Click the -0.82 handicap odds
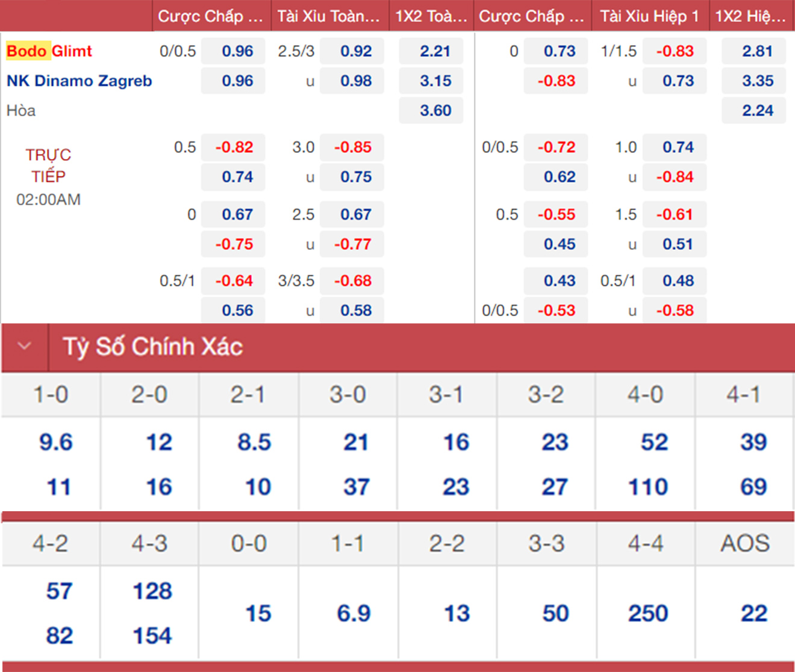Viewport: 795px width, 672px height. coord(234,148)
